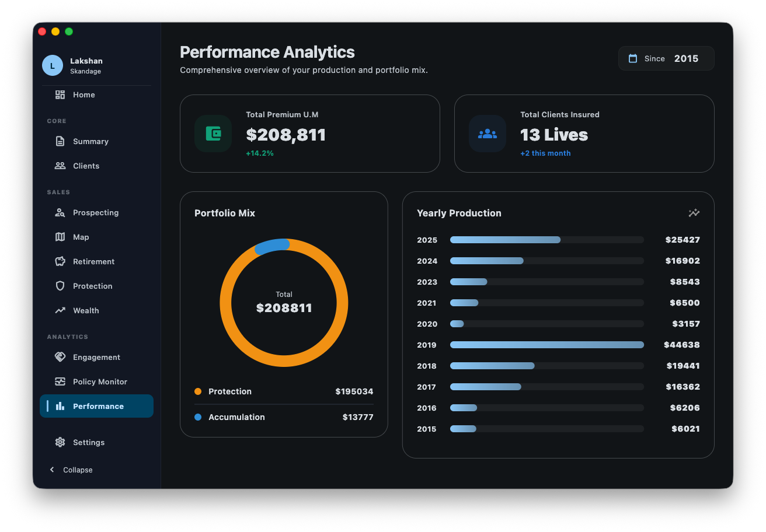Click the Engagement icon under Analytics

tap(60, 357)
